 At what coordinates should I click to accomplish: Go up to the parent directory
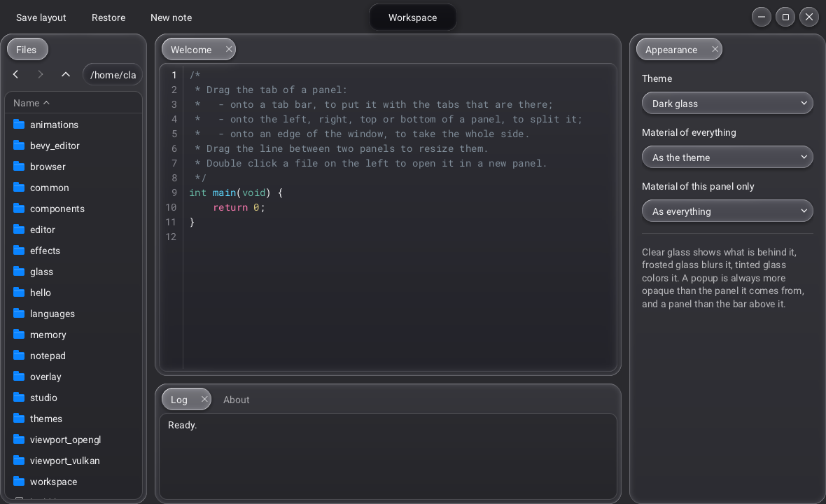(x=65, y=74)
